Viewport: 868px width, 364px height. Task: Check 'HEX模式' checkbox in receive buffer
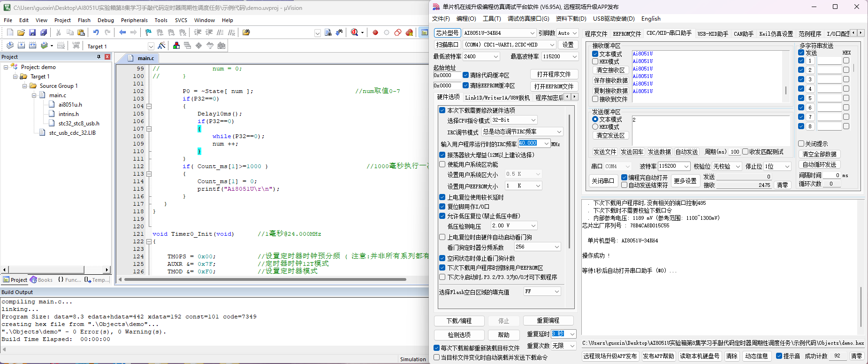(x=595, y=62)
